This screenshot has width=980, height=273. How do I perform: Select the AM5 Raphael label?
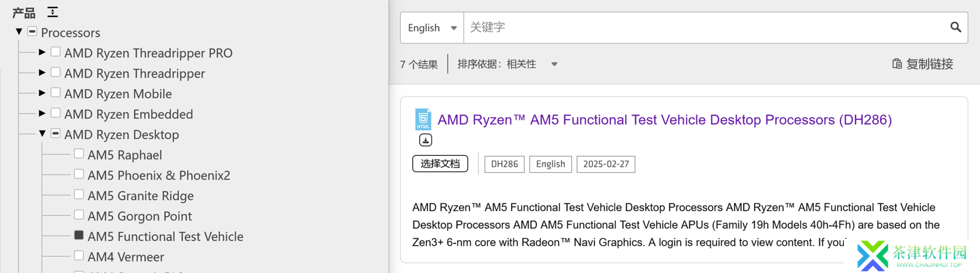pyautogui.click(x=125, y=155)
